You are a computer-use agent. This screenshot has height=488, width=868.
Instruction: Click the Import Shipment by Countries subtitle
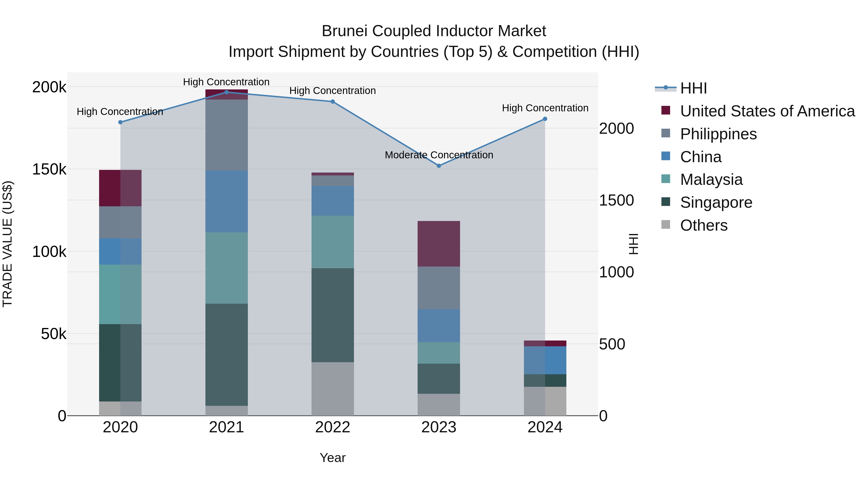(434, 52)
